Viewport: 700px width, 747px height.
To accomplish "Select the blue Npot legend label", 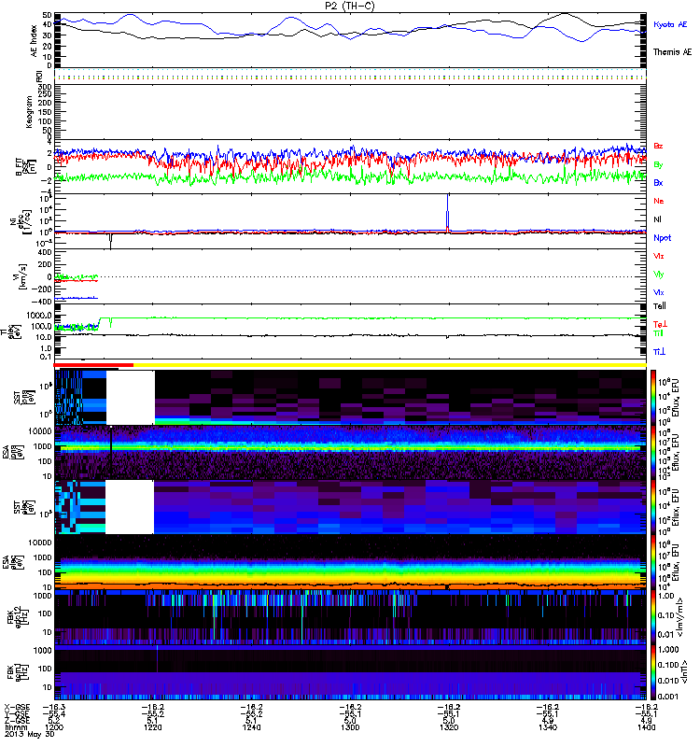I will point(662,238).
